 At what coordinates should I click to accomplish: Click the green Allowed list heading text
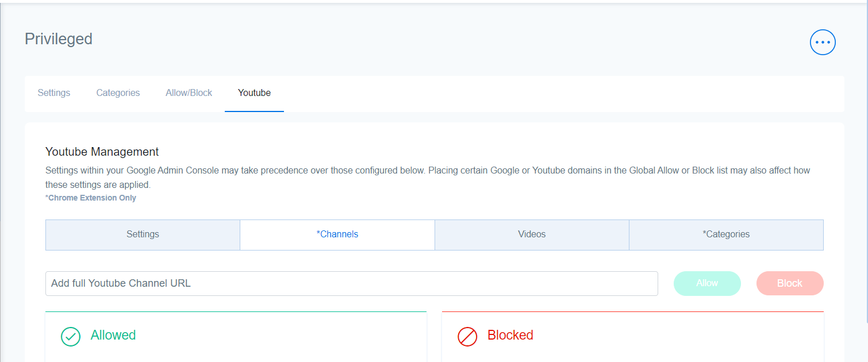[x=113, y=335]
